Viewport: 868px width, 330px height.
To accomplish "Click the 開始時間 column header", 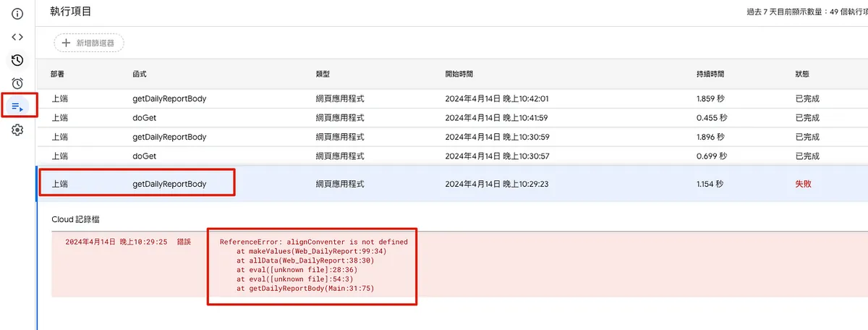I will [x=459, y=74].
